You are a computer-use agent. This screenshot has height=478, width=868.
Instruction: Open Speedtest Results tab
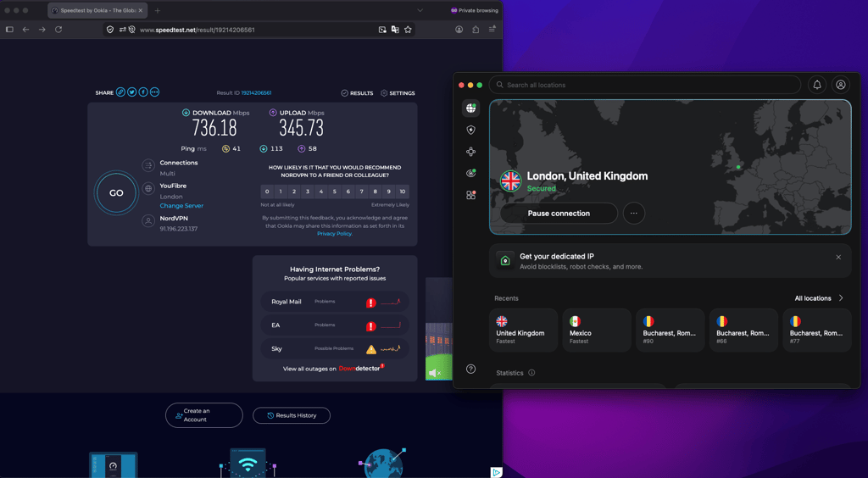point(357,93)
